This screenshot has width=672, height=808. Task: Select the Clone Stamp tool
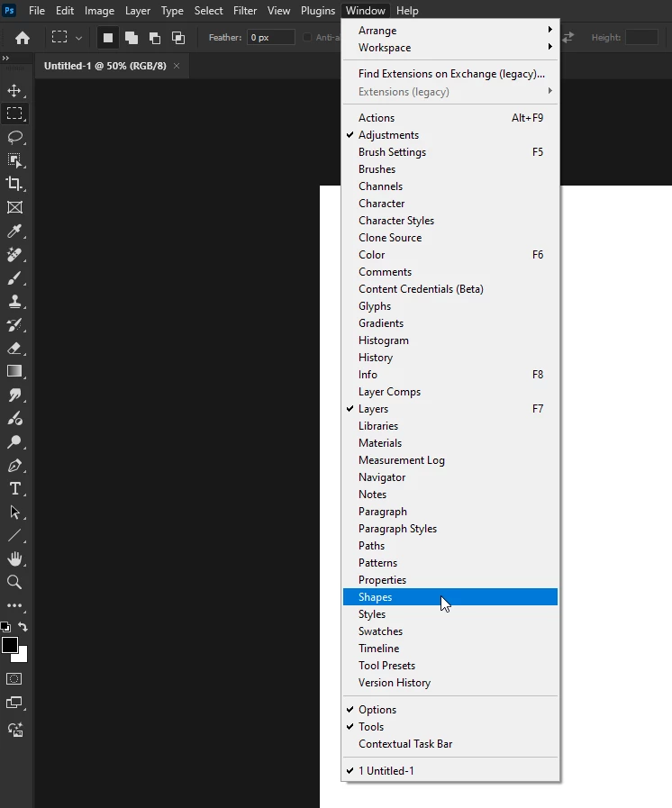[14, 302]
